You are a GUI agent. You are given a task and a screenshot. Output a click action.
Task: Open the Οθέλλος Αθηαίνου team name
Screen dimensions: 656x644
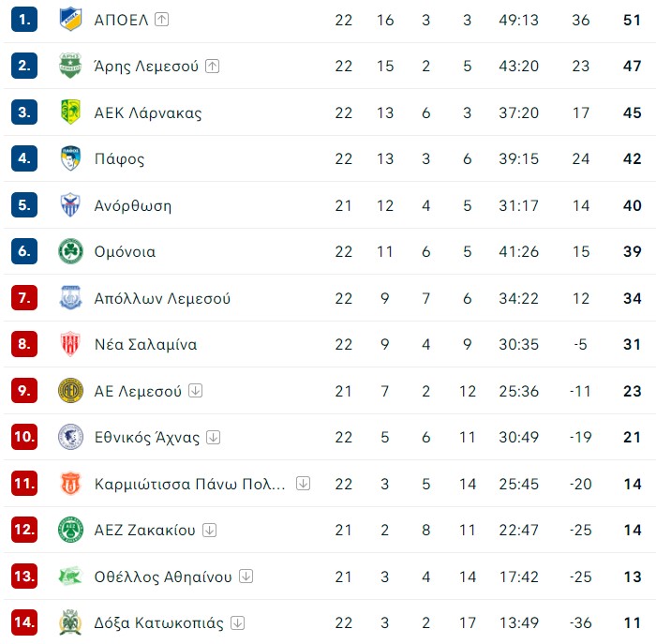point(163,577)
